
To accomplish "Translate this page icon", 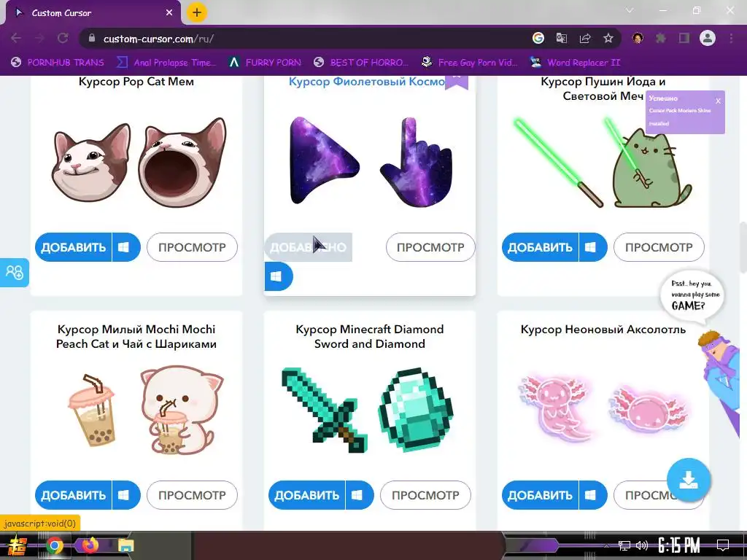I will [562, 38].
